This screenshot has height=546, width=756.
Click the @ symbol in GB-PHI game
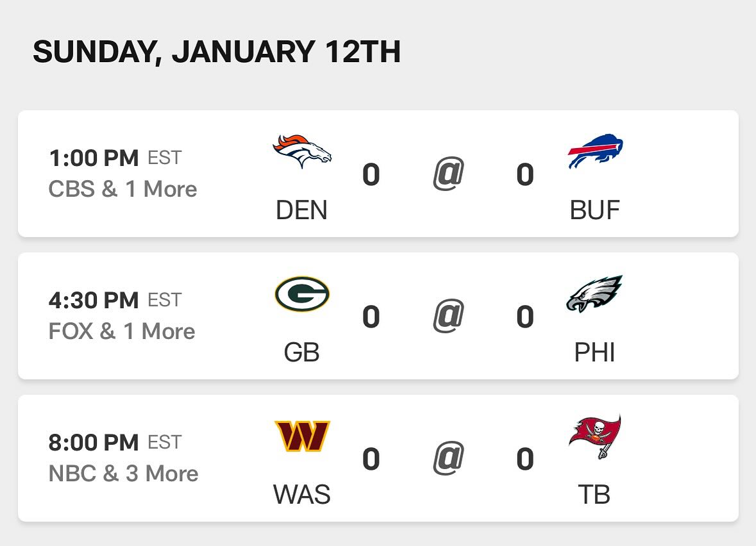tap(448, 316)
